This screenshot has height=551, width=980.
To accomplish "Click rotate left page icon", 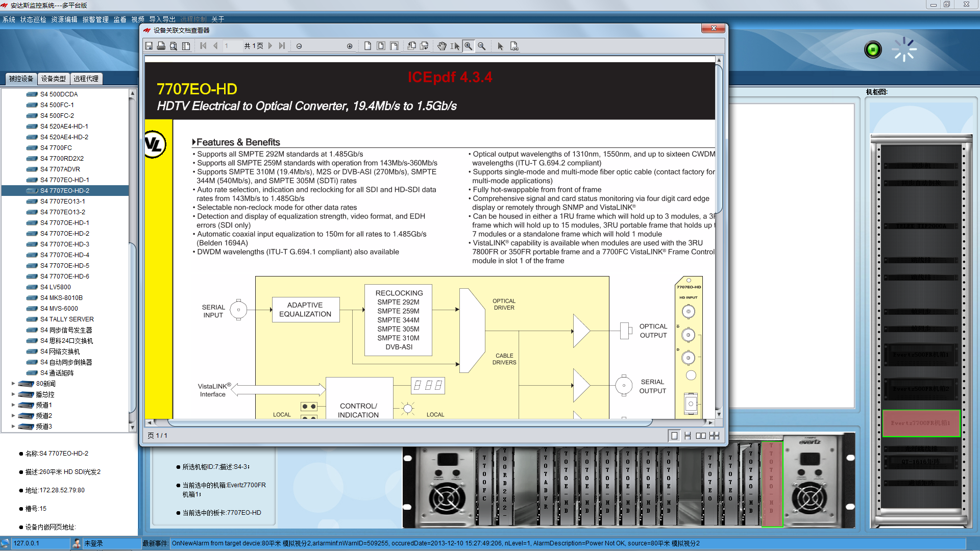I will point(411,46).
